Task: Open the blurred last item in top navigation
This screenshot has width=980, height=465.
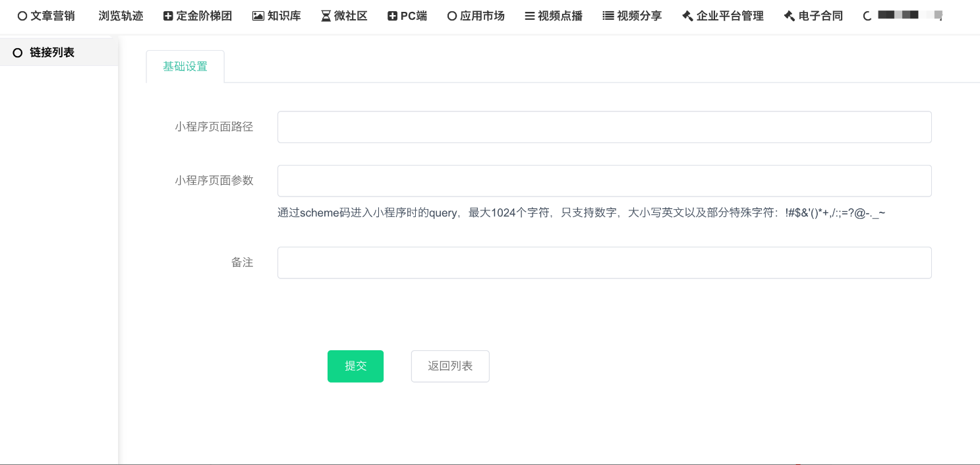Action: [x=909, y=15]
